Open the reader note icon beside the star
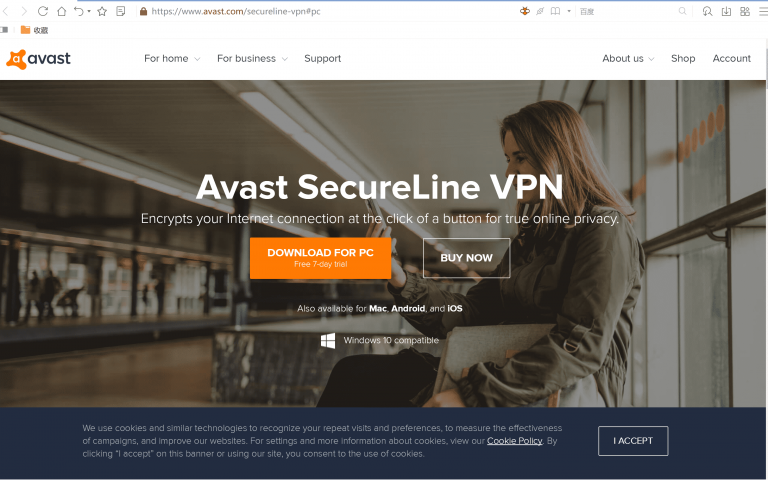 (x=120, y=11)
